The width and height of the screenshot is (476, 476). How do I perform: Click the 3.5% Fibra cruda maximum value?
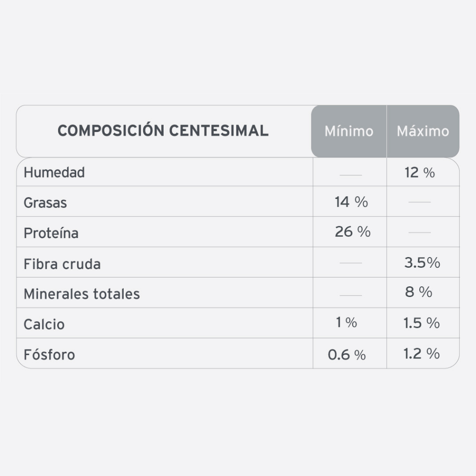coord(422,263)
